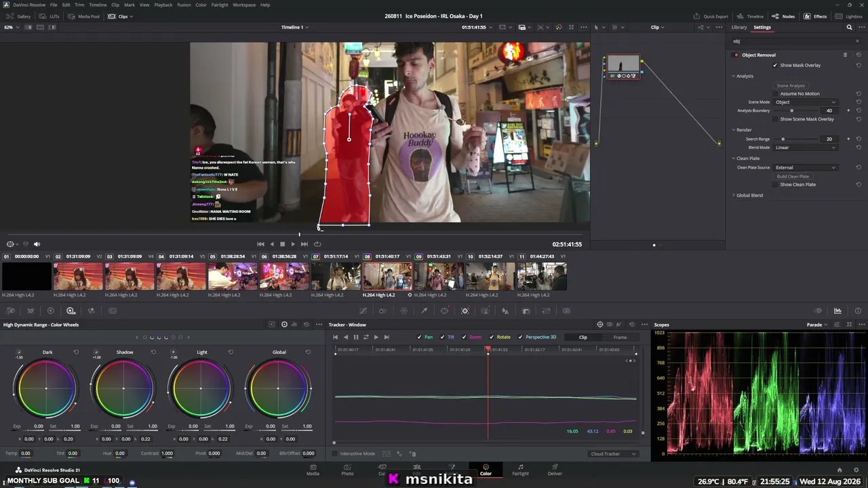This screenshot has height=488, width=868.
Task: Play the clip forward in viewer
Action: click(293, 244)
